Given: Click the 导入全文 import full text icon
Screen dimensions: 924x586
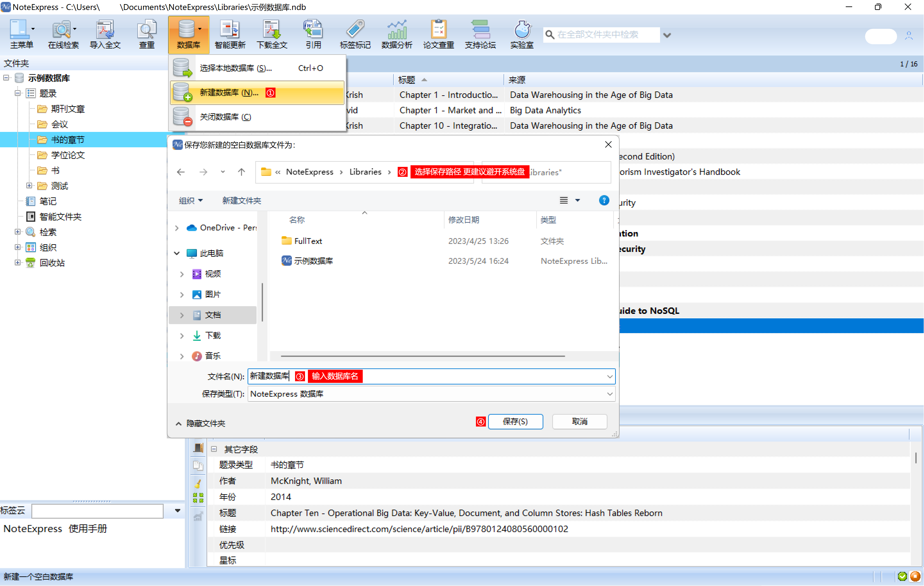Looking at the screenshot, I should (105, 34).
